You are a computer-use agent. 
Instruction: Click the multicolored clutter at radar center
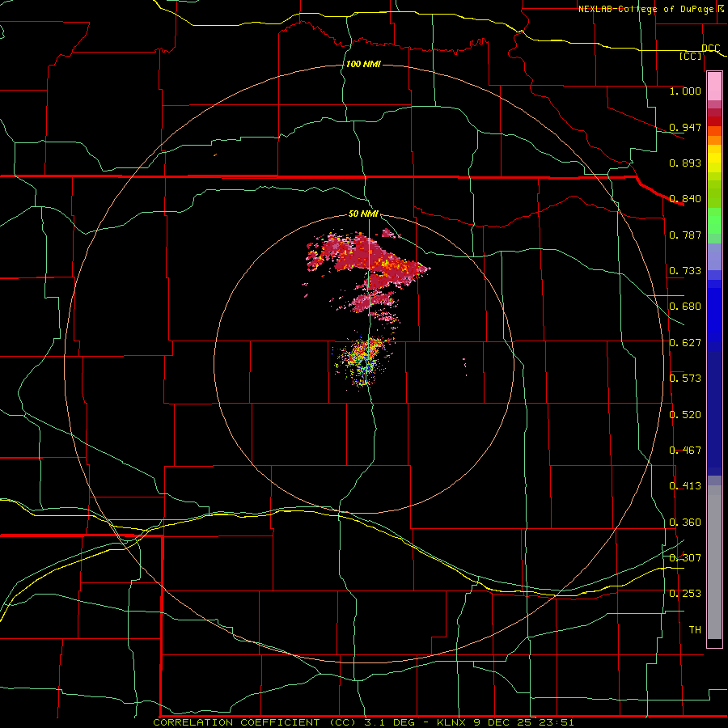click(x=365, y=362)
